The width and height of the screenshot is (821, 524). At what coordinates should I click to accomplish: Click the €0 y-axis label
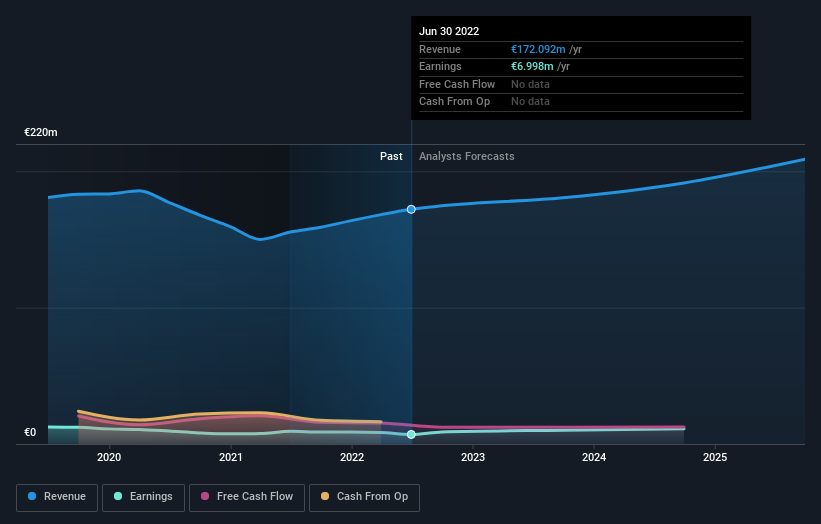[30, 432]
